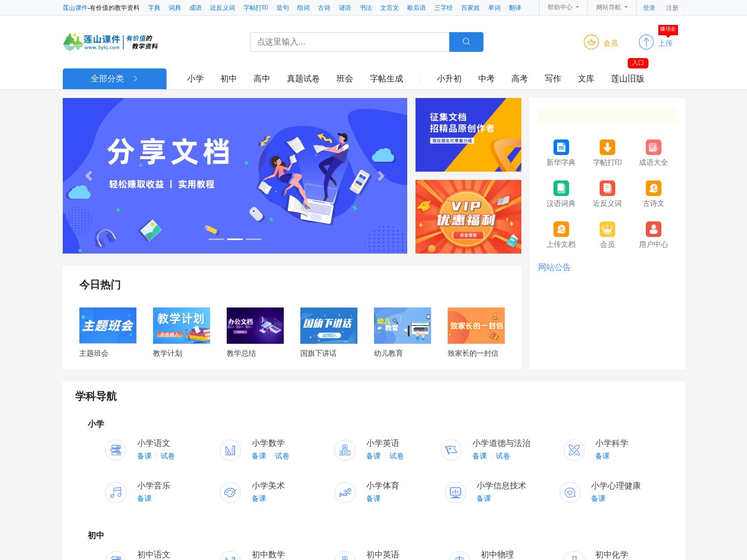The image size is (747, 560).
Task: Click the 初中物理 subject title
Action: pos(497,554)
